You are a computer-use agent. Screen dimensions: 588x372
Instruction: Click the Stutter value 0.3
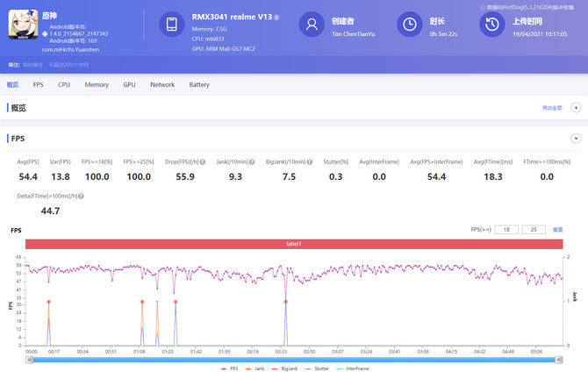(x=335, y=177)
